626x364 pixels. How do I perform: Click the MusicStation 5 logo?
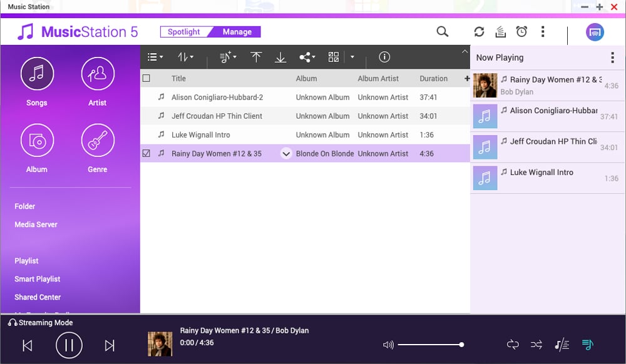pos(78,31)
